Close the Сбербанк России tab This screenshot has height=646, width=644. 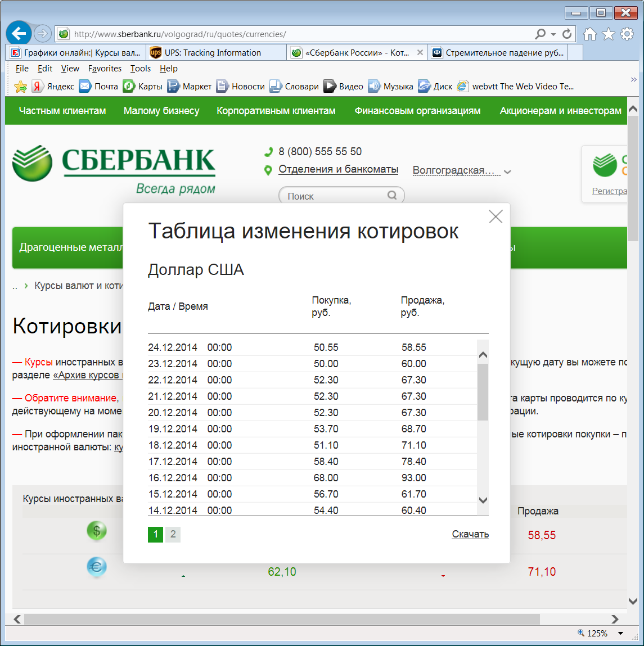tap(420, 52)
